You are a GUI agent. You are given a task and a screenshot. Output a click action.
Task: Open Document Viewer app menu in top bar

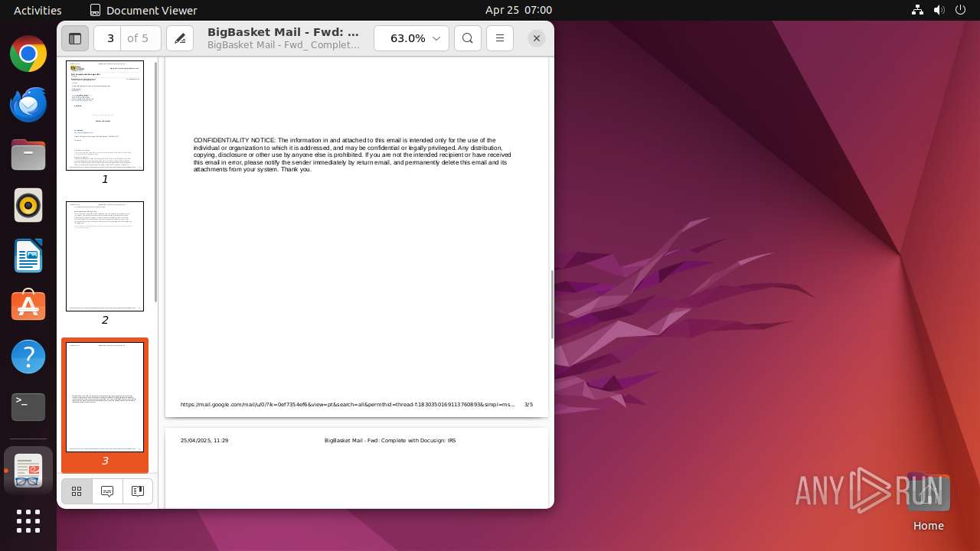(x=143, y=10)
